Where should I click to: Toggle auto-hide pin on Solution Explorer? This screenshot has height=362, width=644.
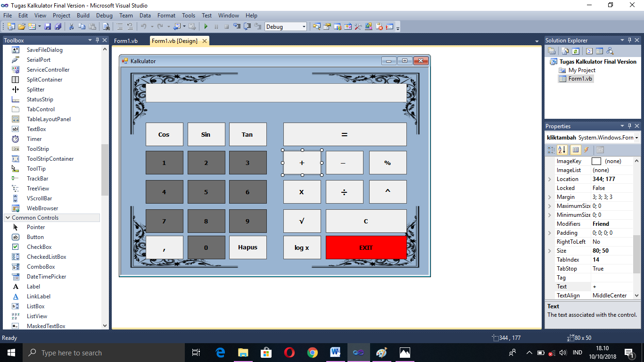[x=629, y=40]
